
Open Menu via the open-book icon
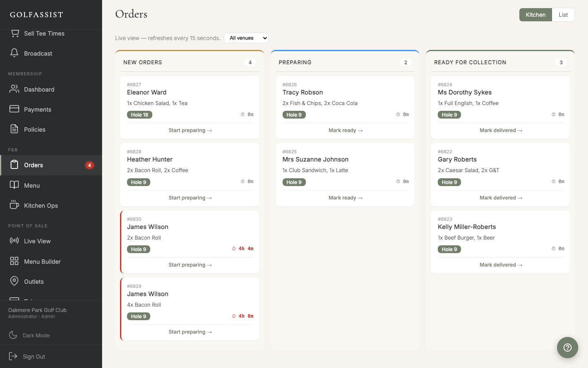(14, 185)
